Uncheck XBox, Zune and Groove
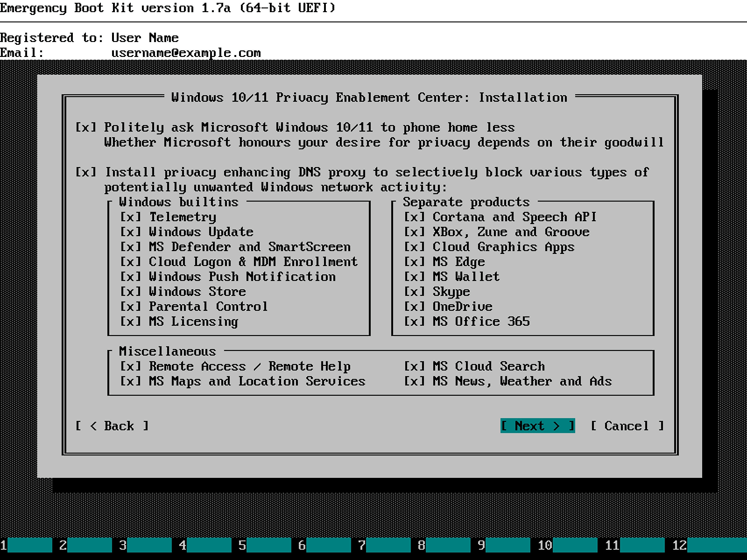Viewport: 747px width, 560px height. click(415, 232)
